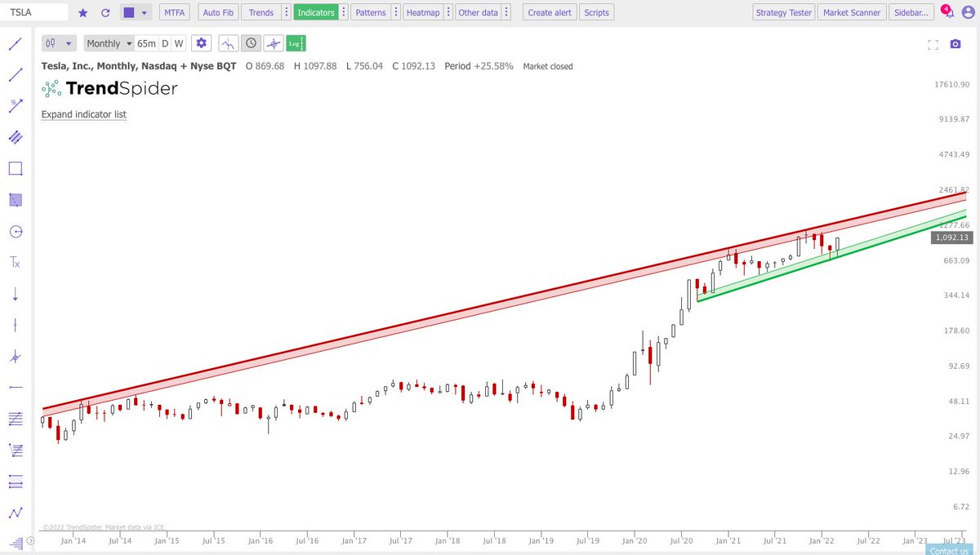Viewport: 980px width, 555px height.
Task: Click the Contact us button
Action: (948, 550)
